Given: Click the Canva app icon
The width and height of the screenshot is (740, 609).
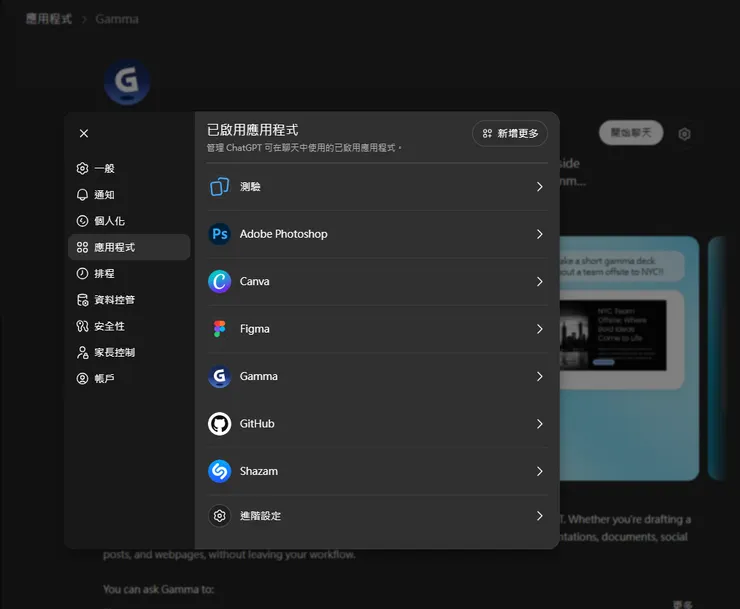Looking at the screenshot, I should 219,281.
